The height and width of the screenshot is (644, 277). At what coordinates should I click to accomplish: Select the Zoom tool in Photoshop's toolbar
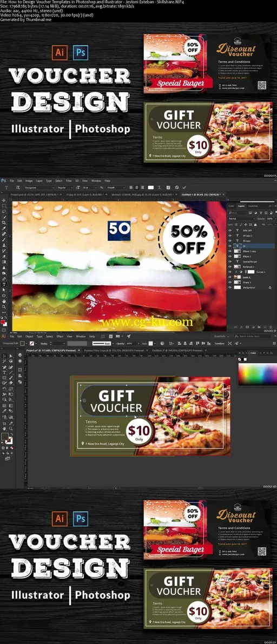tap(4, 307)
